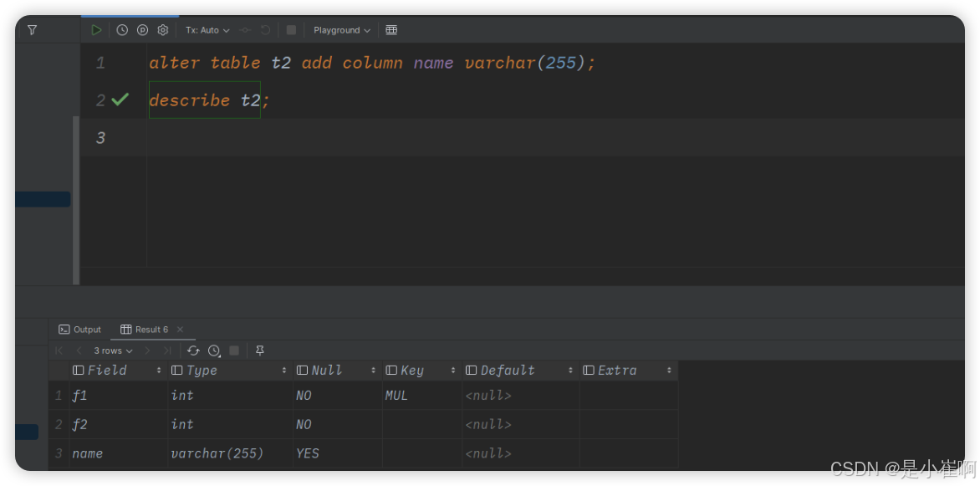Select the YES null cell

coord(338,453)
